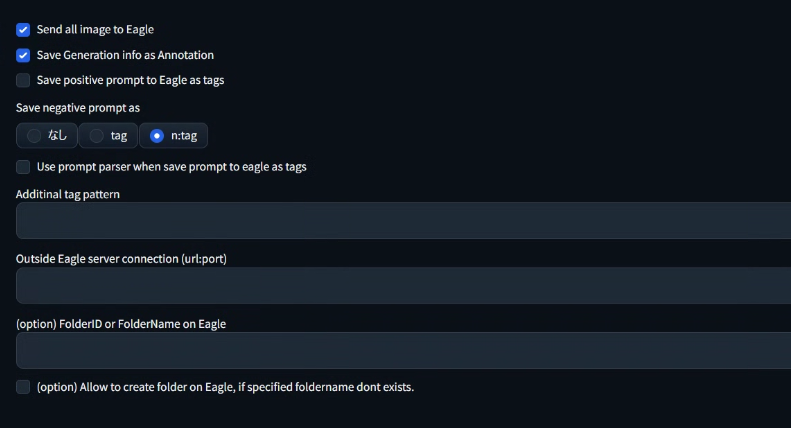Screen dimensions: 791x428
Task: Click the foldername dont exists option text
Action: click(x=225, y=387)
